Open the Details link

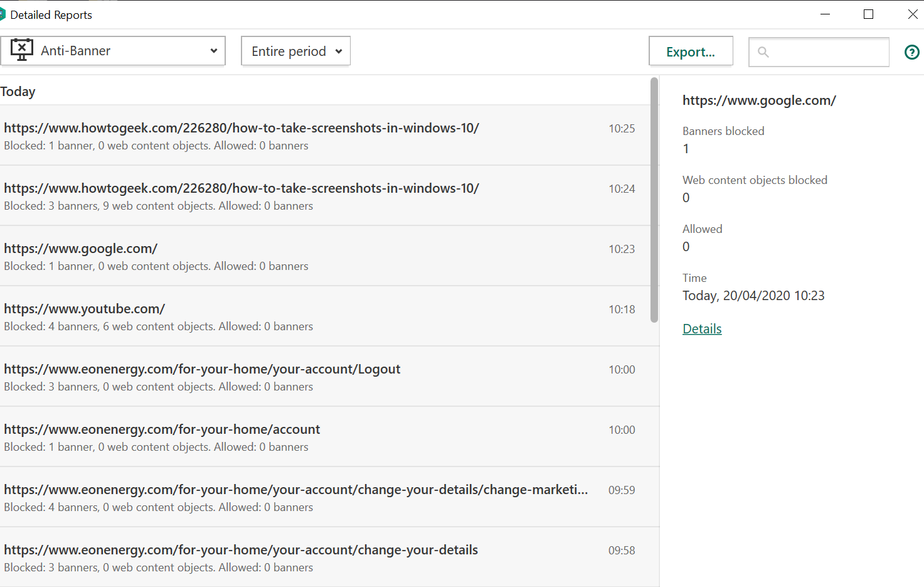click(701, 329)
